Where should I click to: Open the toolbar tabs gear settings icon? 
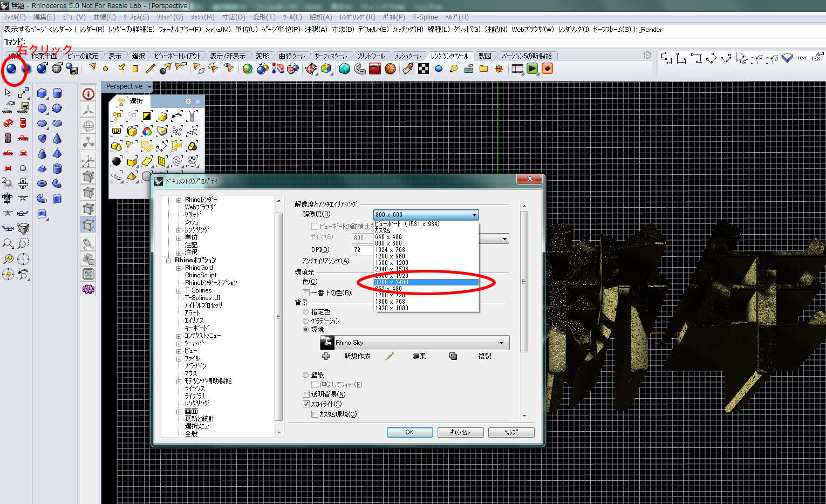pos(647,55)
